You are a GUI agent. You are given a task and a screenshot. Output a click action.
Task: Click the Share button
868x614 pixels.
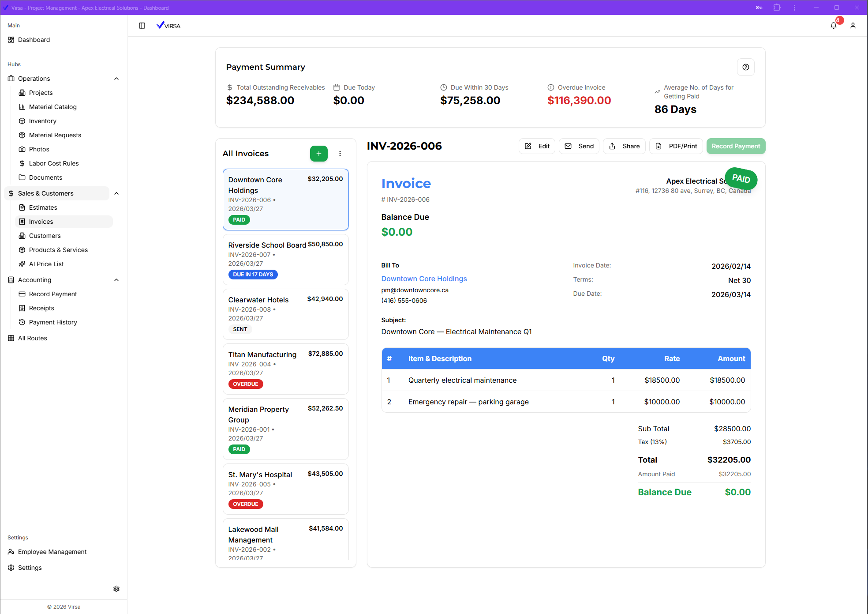pos(624,146)
